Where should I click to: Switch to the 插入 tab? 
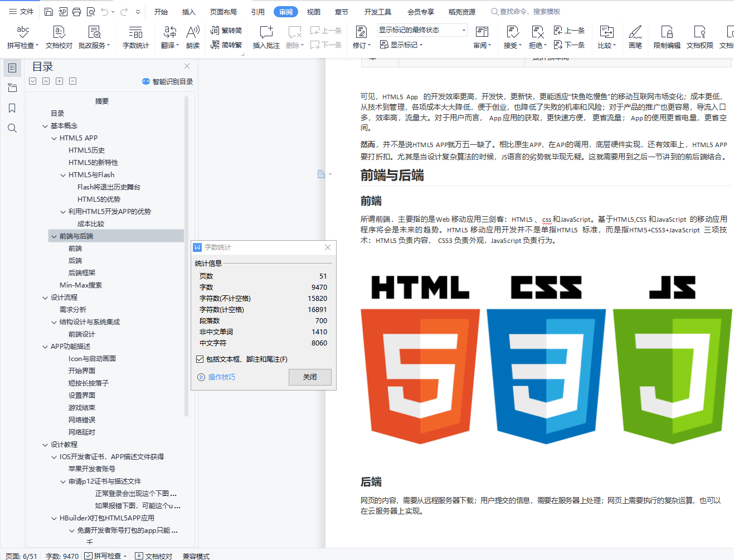[x=189, y=12]
